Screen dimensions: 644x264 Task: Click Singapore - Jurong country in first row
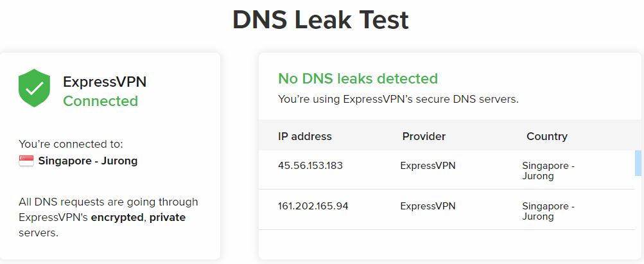[548, 171]
